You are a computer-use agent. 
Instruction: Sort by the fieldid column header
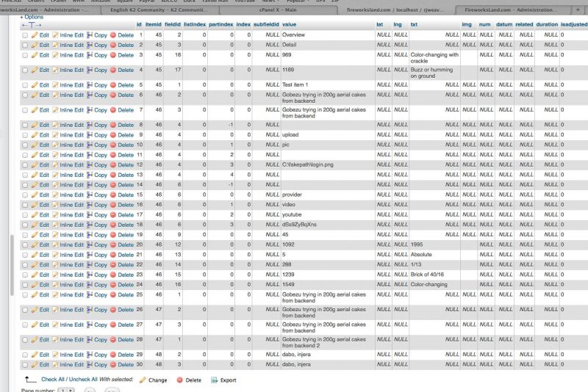(173, 24)
